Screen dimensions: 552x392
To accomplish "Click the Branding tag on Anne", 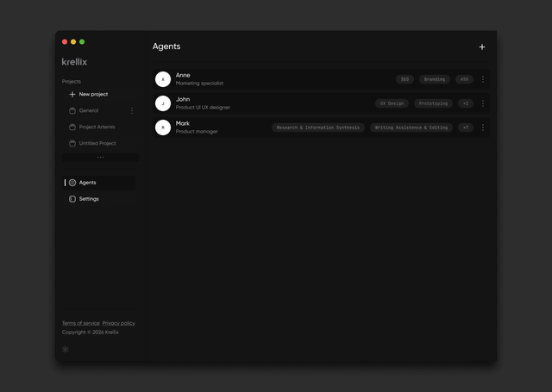I will 435,79.
